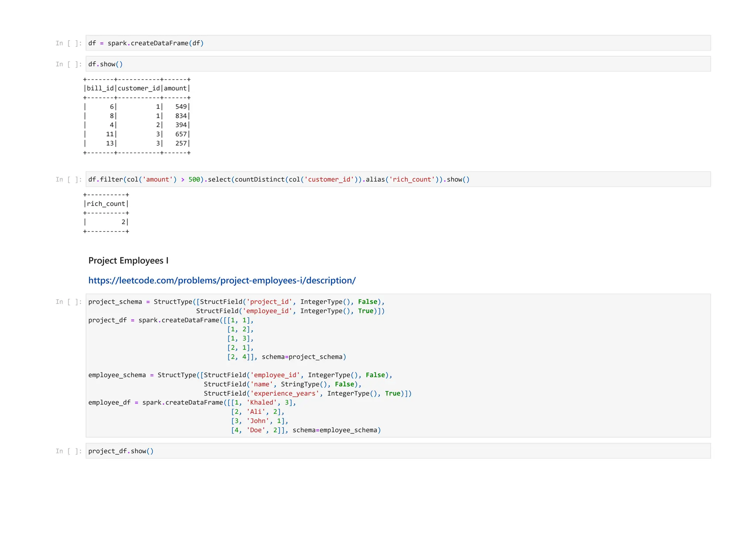The height and width of the screenshot is (534, 756).
Task: Click the rich_count result value 2
Action: click(123, 222)
